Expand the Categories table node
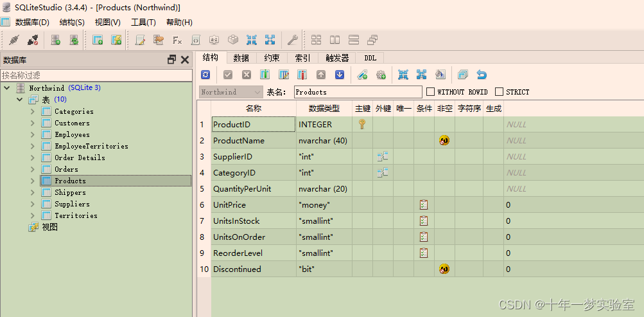The width and height of the screenshot is (644, 317). 33,111
